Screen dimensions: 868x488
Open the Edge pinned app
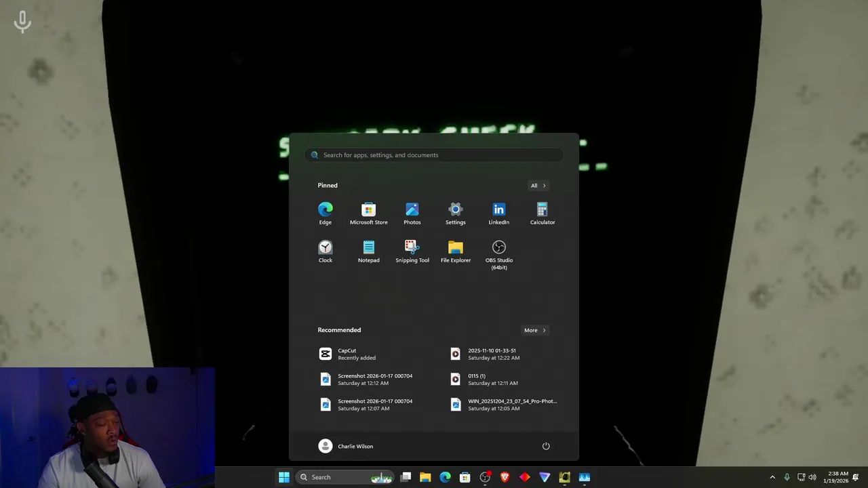[325, 213]
